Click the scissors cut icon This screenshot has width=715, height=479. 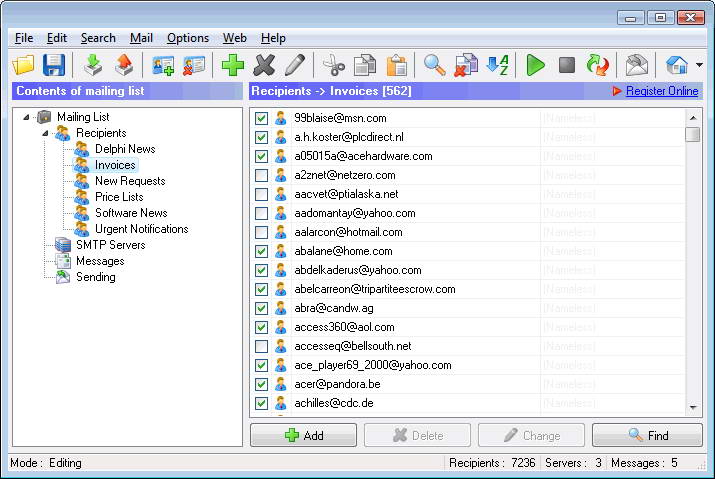[334, 65]
